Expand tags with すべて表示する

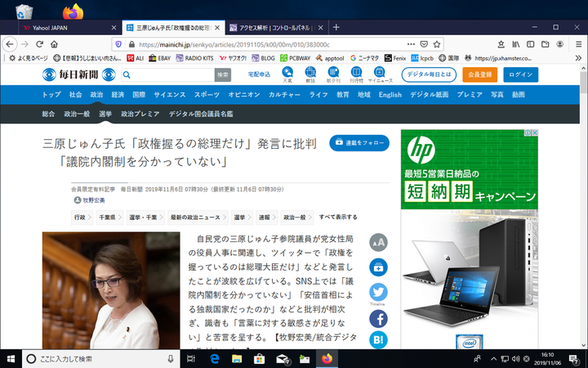coord(338,217)
